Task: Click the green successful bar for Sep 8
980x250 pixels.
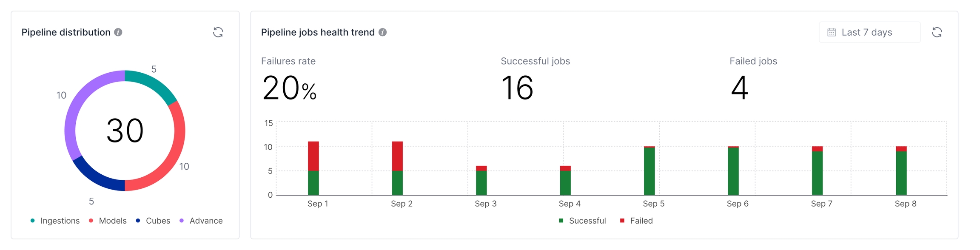Action: click(901, 173)
